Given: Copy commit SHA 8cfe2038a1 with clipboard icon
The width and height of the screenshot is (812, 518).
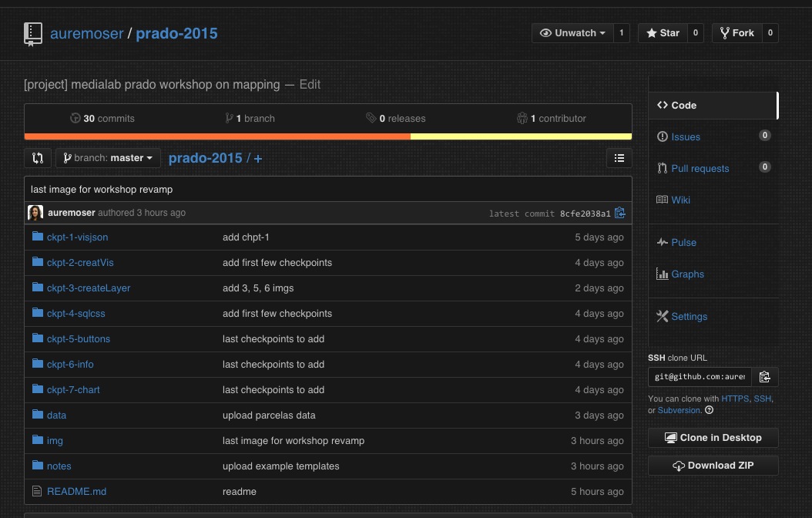Looking at the screenshot, I should [620, 213].
